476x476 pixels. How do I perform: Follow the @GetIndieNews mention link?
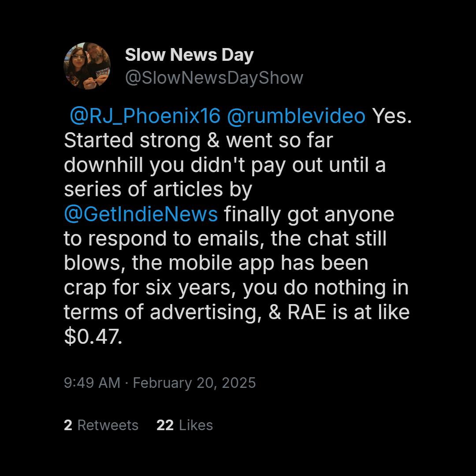(141, 214)
